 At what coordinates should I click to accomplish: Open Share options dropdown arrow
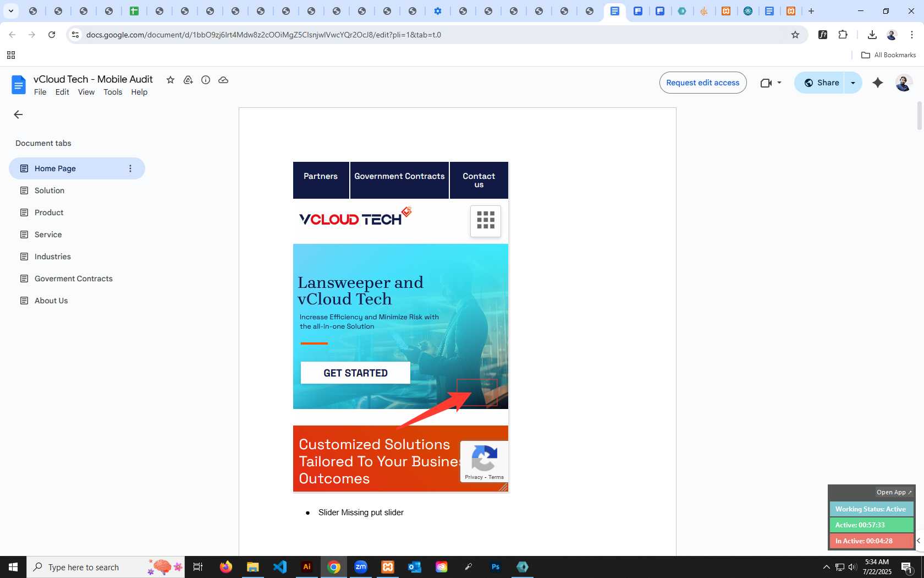[x=853, y=83]
